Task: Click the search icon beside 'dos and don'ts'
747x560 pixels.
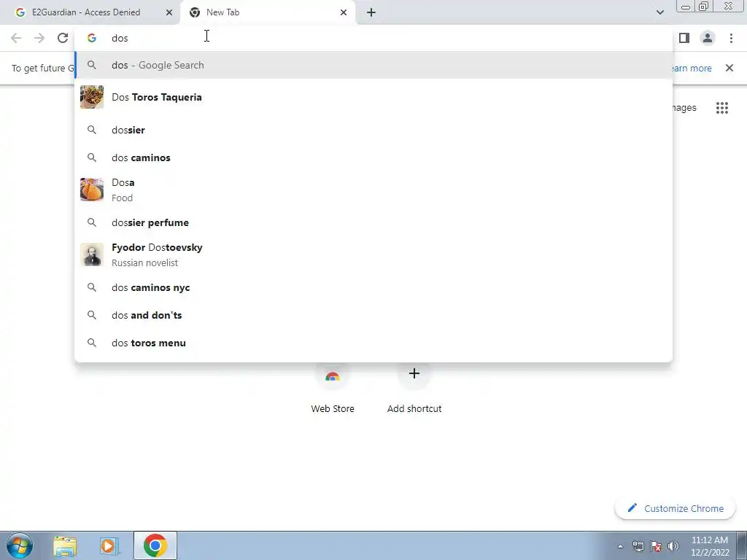Action: pos(92,315)
